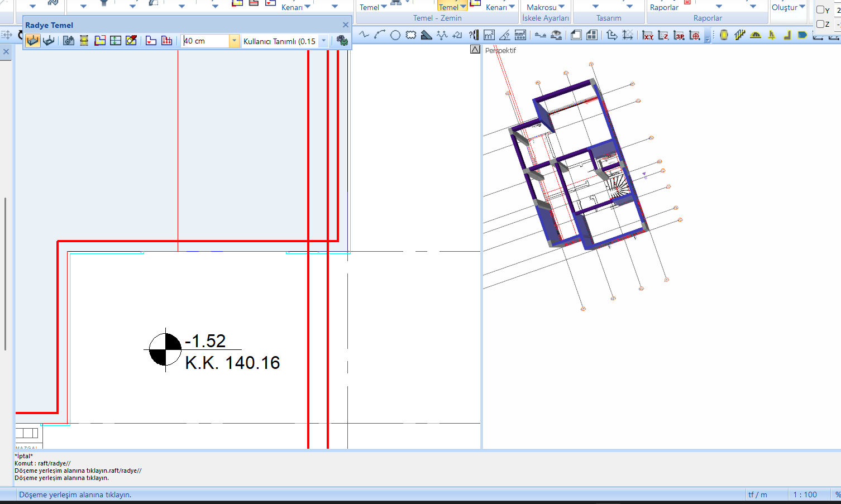Click the Perspektif view label
Viewport: 841px width, 504px height.
click(500, 50)
